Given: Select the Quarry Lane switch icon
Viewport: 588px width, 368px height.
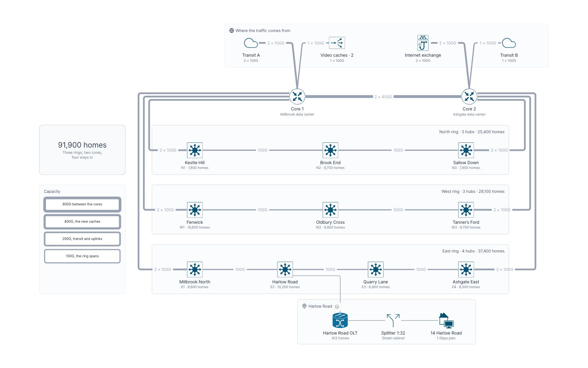Looking at the screenshot, I should [376, 269].
